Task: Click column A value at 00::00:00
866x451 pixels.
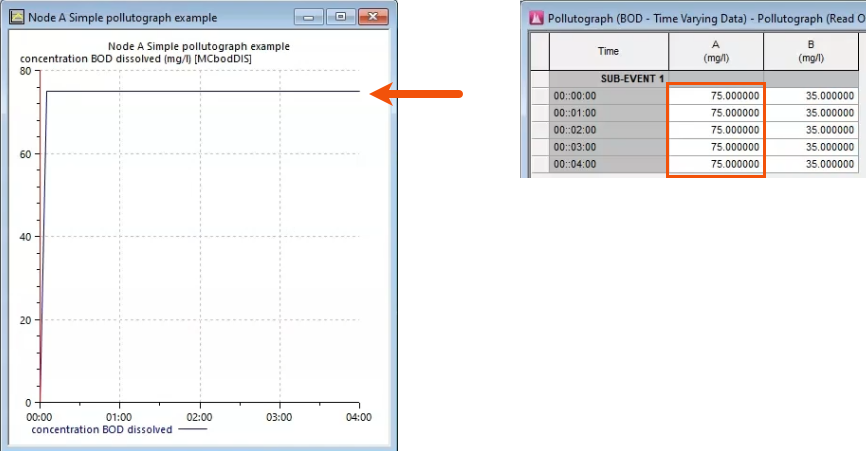Action: 716,96
